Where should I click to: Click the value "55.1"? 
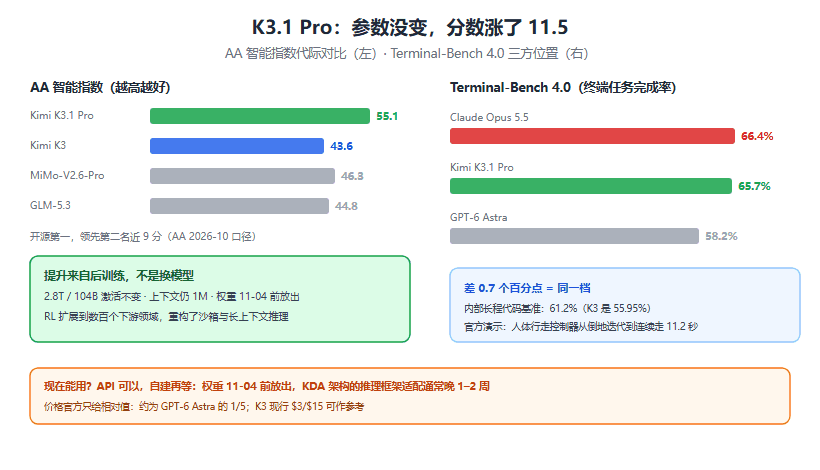[x=387, y=116]
